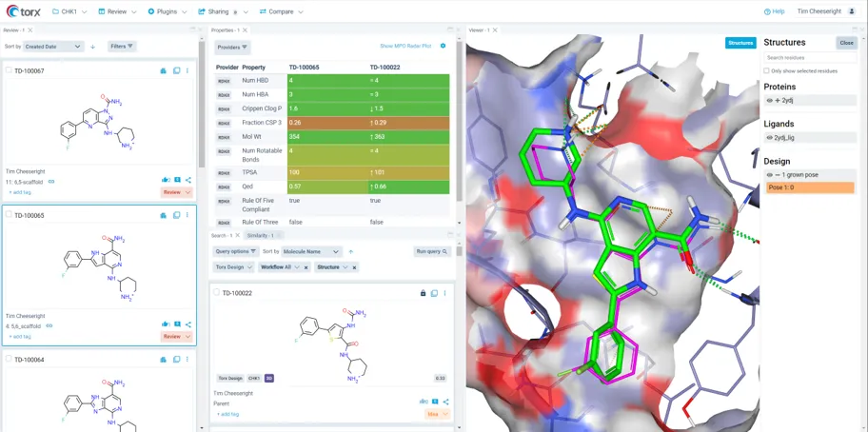Open Torx Design filter dropdown

(232, 267)
